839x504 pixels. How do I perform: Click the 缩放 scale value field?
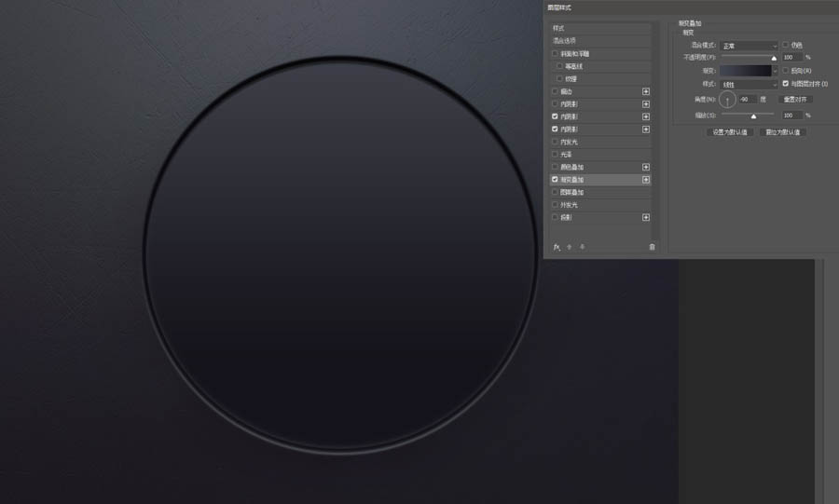(792, 116)
